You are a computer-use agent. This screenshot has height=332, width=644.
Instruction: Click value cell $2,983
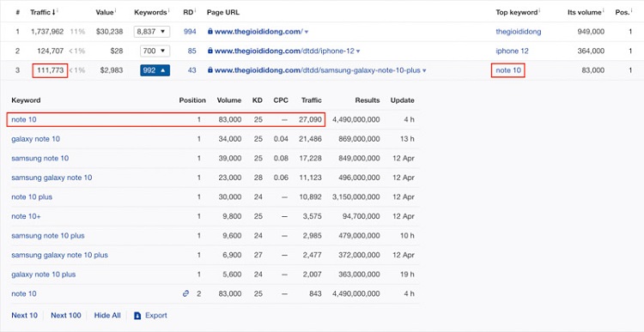(x=112, y=70)
